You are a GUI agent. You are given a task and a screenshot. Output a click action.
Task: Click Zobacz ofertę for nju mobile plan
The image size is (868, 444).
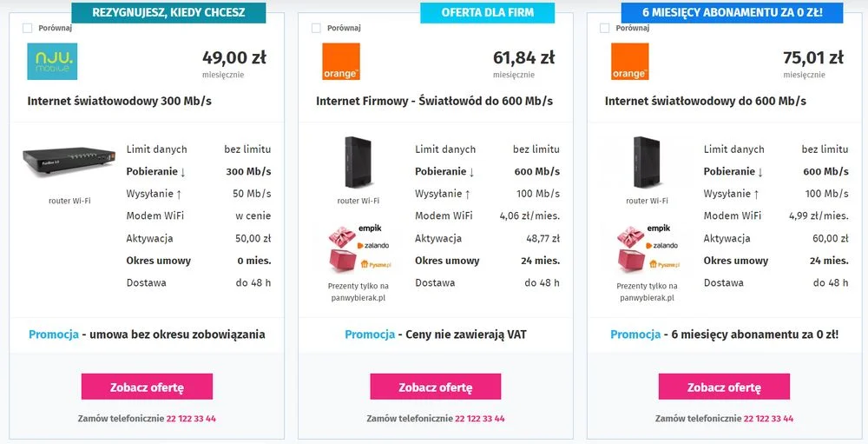coord(147,387)
